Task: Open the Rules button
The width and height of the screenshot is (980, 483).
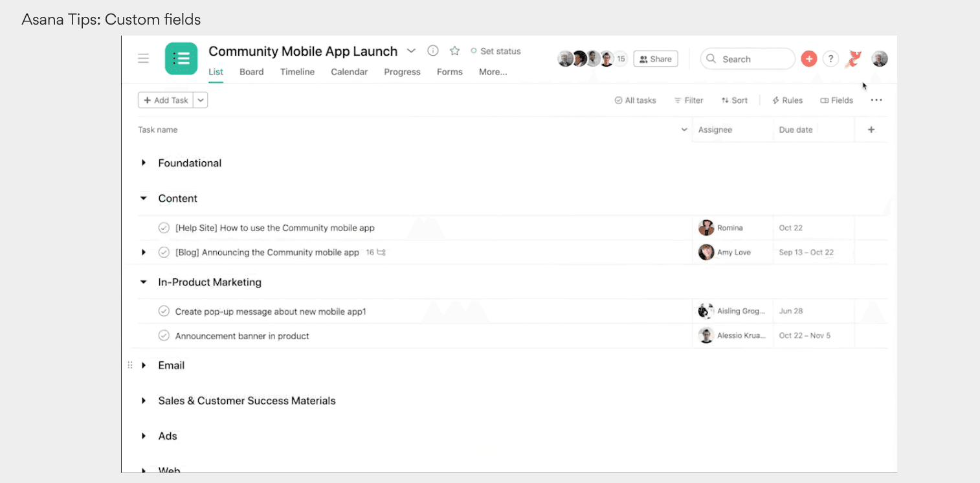Action: click(x=787, y=100)
